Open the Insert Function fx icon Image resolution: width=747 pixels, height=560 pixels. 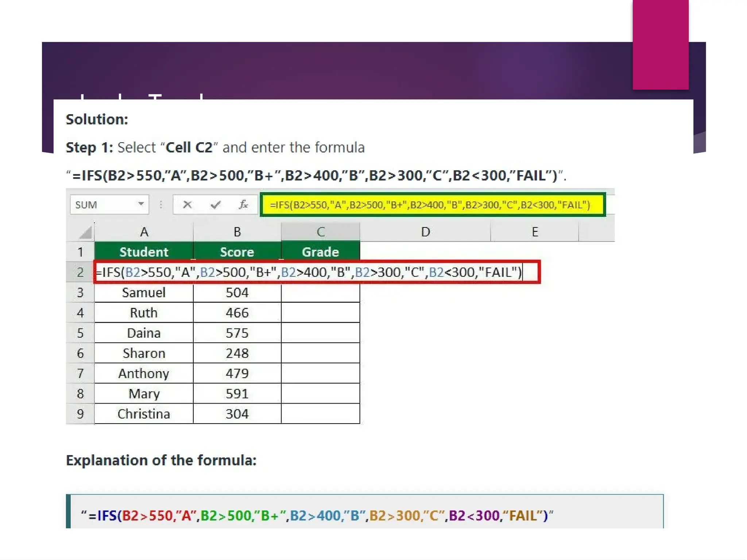(x=243, y=205)
